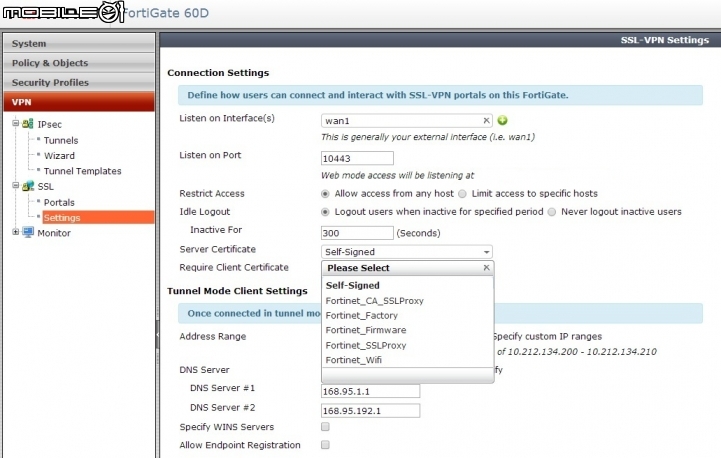Open the Security Profiles section
This screenshot has height=458, width=721.
[79, 82]
